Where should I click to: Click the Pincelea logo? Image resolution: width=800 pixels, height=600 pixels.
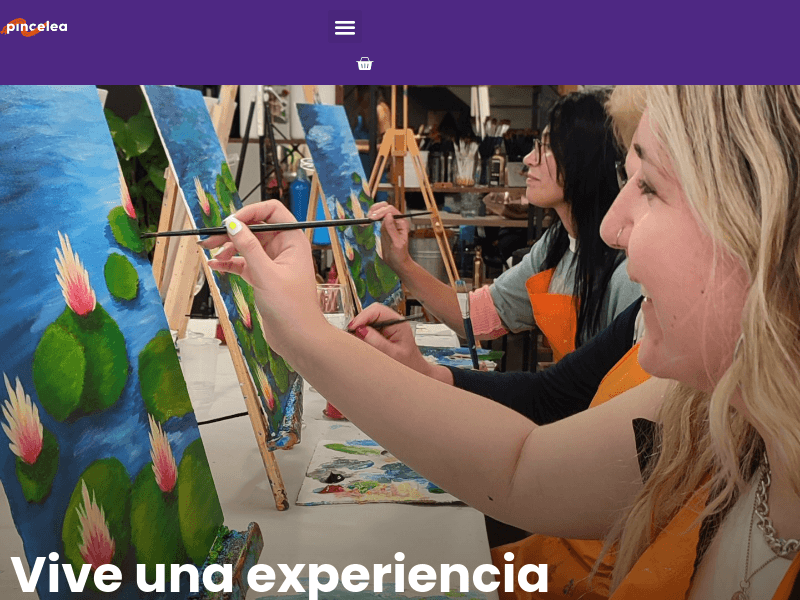coord(34,27)
